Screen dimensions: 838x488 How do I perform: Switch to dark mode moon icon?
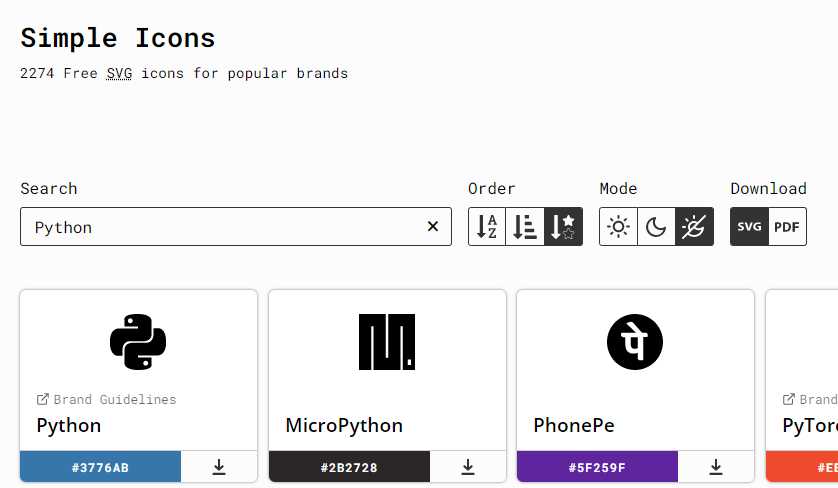[656, 227]
